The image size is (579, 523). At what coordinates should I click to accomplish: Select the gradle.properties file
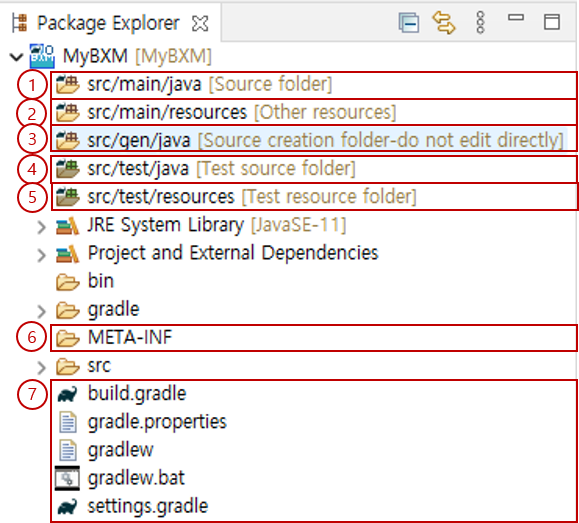(157, 422)
